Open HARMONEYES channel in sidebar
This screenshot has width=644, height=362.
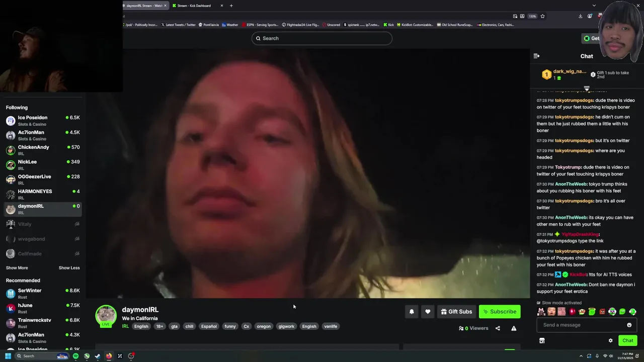pyautogui.click(x=43, y=195)
